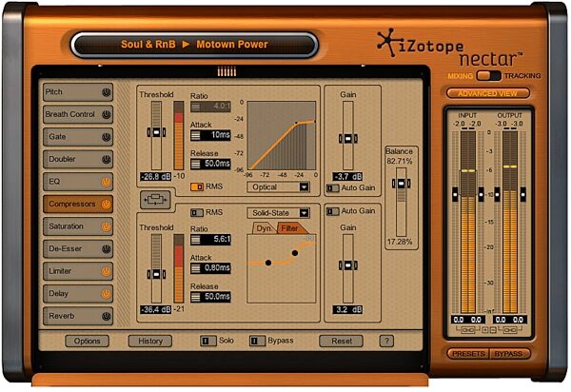Click the Options button

point(87,342)
